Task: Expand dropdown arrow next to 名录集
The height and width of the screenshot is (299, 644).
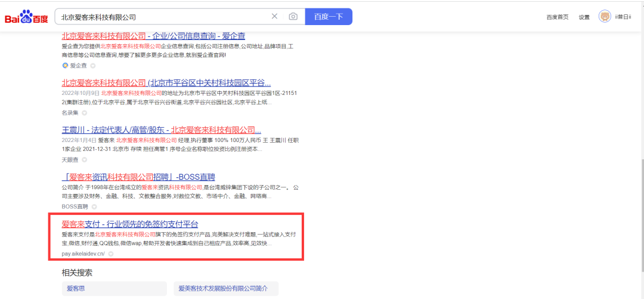Action: coord(84,113)
